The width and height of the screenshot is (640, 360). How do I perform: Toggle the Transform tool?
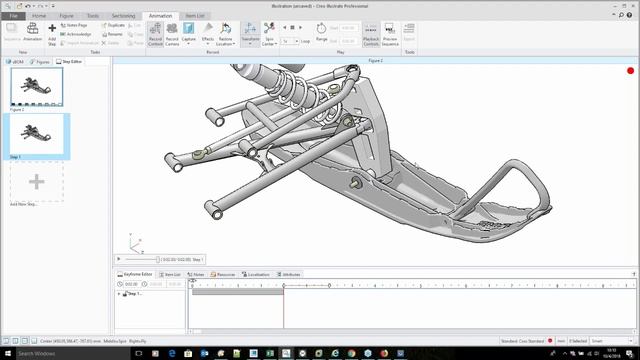pyautogui.click(x=250, y=34)
